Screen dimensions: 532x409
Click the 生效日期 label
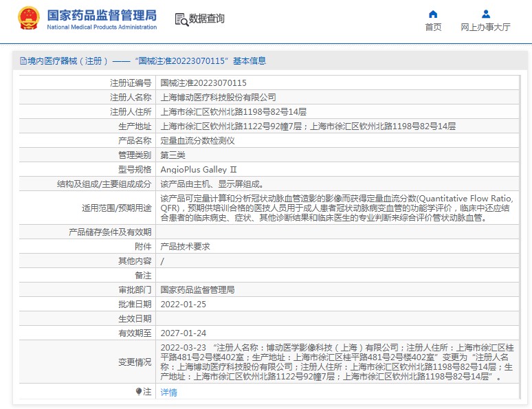(135, 319)
